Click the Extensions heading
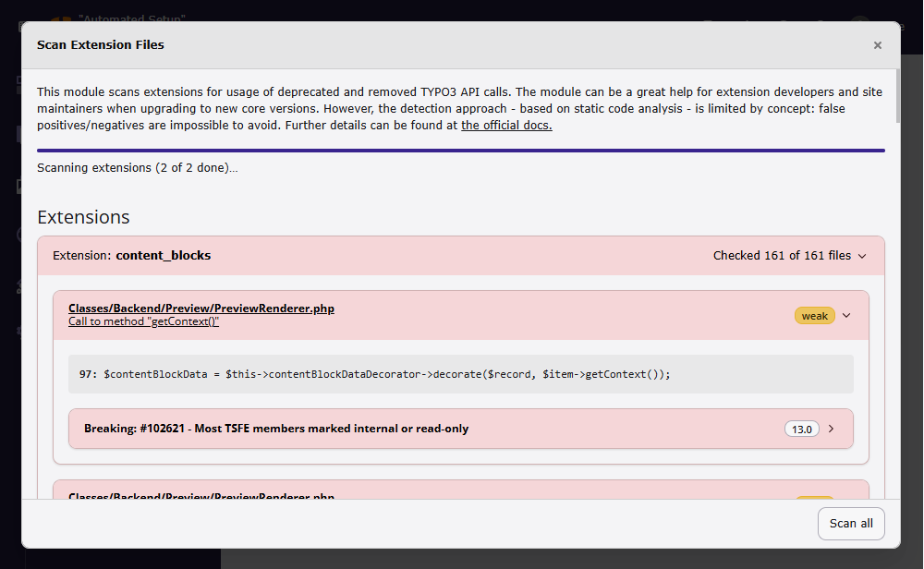924x569 pixels. pyautogui.click(x=83, y=217)
